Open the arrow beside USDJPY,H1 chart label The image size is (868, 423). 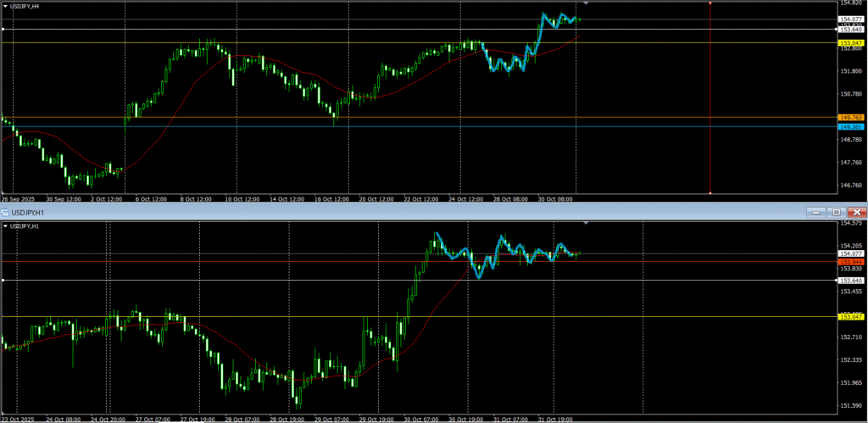4,226
